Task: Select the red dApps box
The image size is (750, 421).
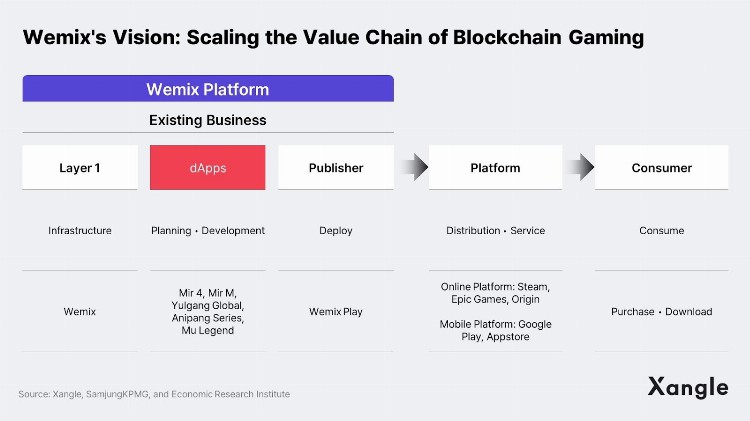Action: pyautogui.click(x=208, y=168)
